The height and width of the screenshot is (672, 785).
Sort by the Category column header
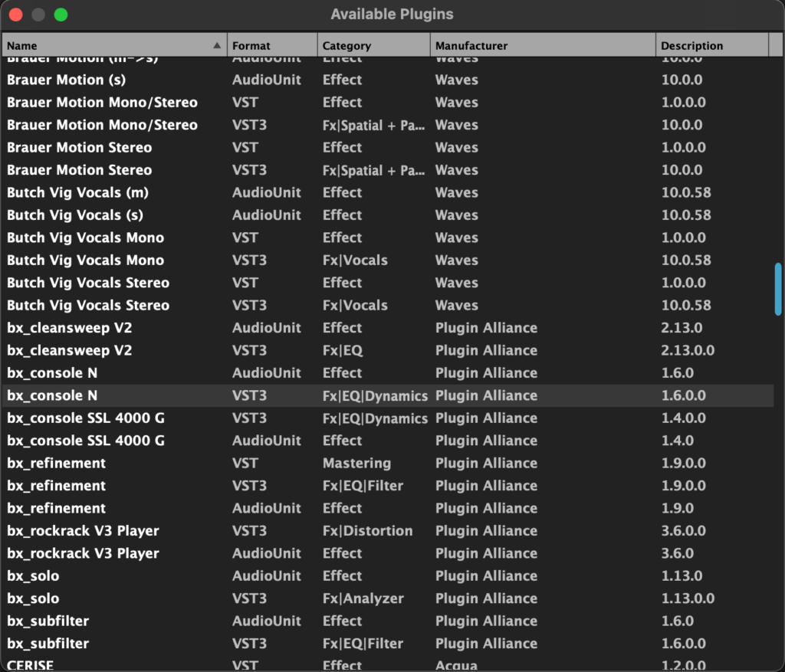pyautogui.click(x=374, y=45)
